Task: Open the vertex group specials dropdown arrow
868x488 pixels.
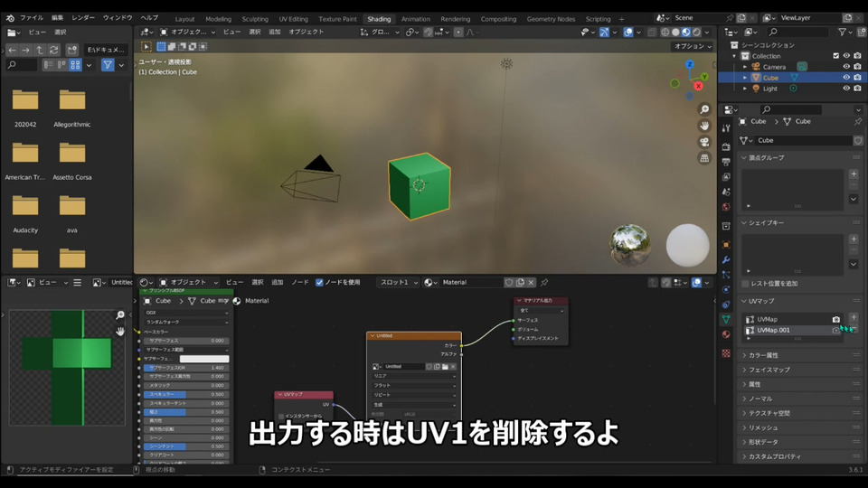Action: pyautogui.click(x=854, y=199)
